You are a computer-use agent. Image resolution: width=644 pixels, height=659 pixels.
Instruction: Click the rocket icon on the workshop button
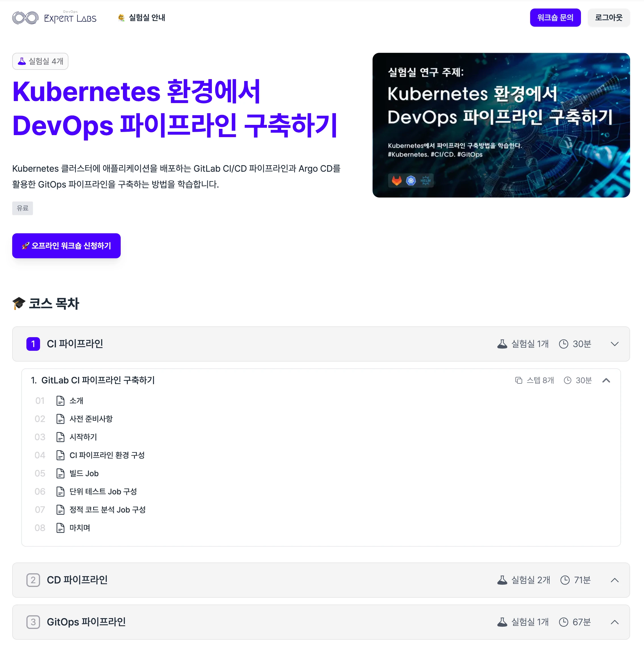(x=25, y=246)
